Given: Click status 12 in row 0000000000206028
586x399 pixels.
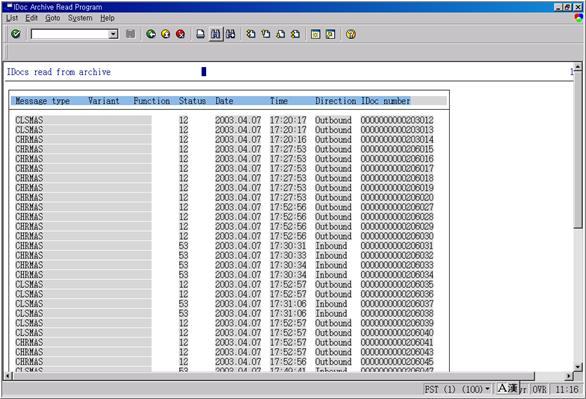Looking at the screenshot, I should point(183,217).
